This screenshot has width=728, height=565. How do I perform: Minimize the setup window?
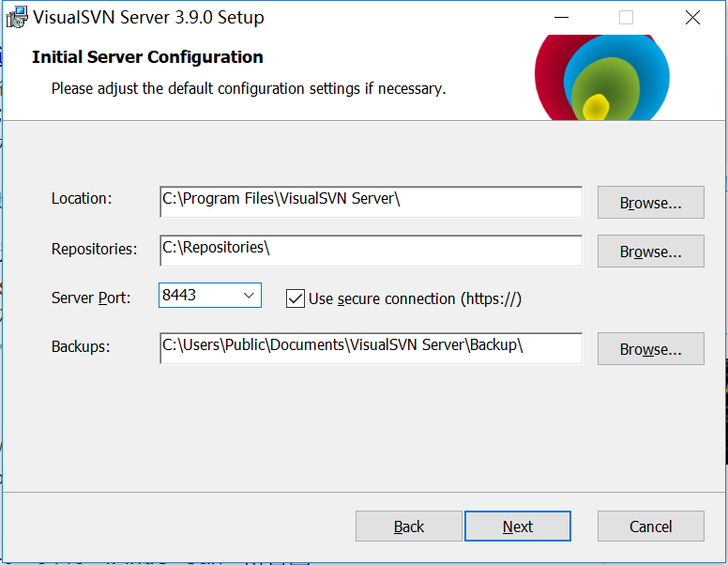(x=561, y=18)
